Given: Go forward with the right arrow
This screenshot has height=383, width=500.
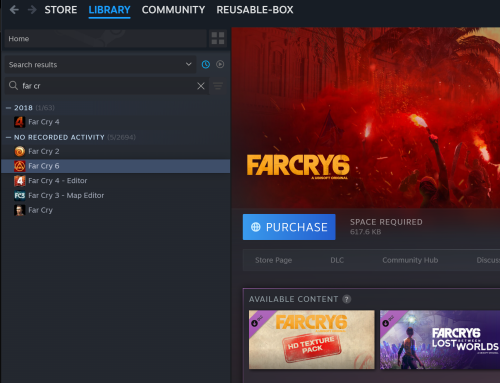Looking at the screenshot, I should [32, 10].
